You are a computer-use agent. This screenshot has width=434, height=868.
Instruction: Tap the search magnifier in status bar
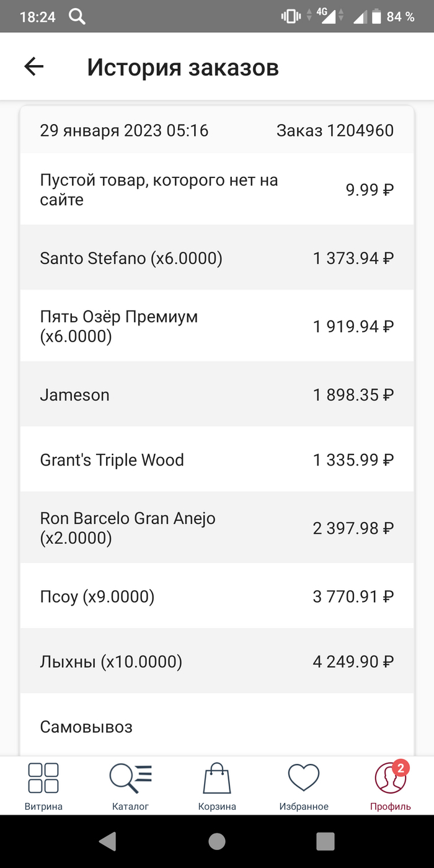[77, 17]
